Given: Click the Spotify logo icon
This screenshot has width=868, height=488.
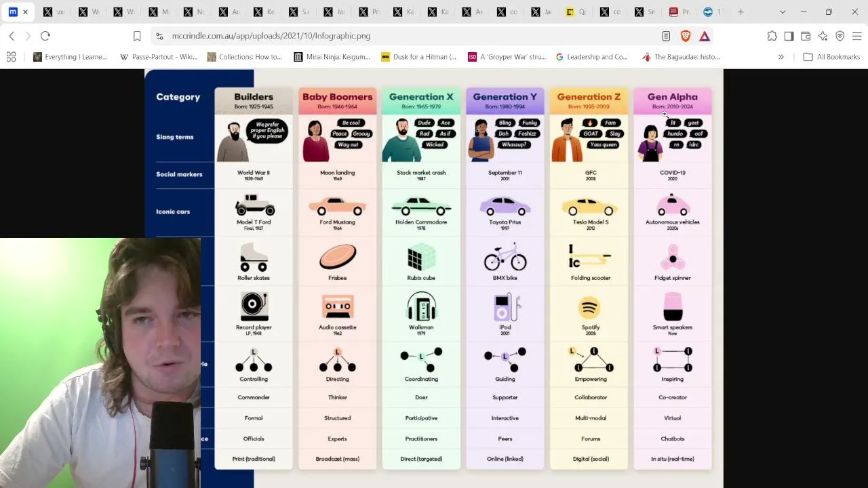Looking at the screenshot, I should pyautogui.click(x=589, y=308).
